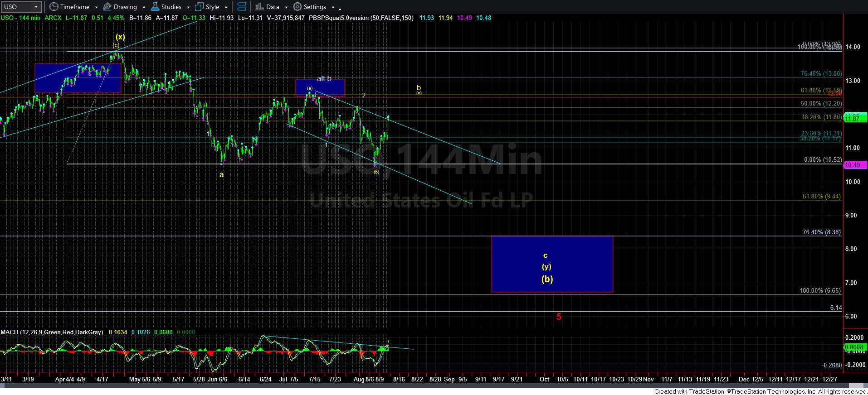Click the yellow wave 'a' label near June low

pyautogui.click(x=222, y=175)
